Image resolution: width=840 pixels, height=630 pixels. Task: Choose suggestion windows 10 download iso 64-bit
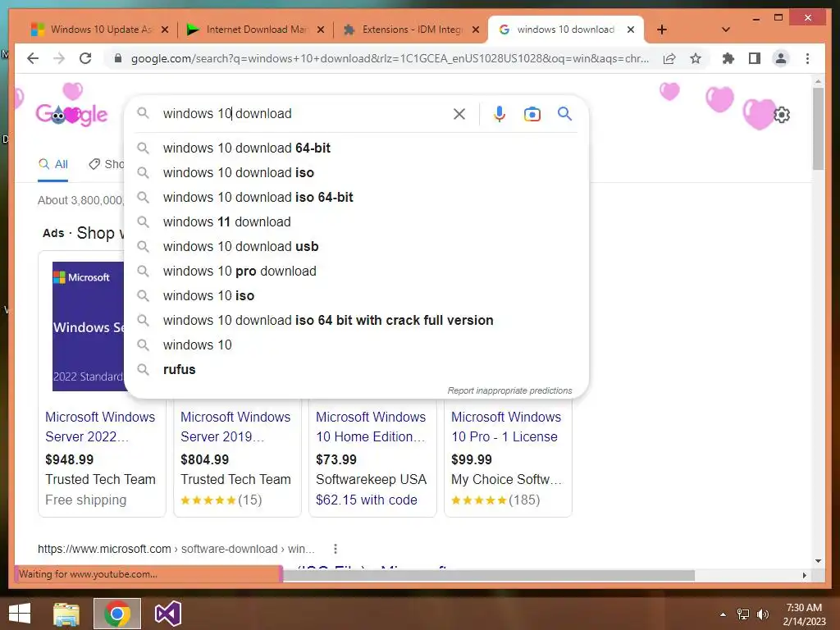pos(356,197)
